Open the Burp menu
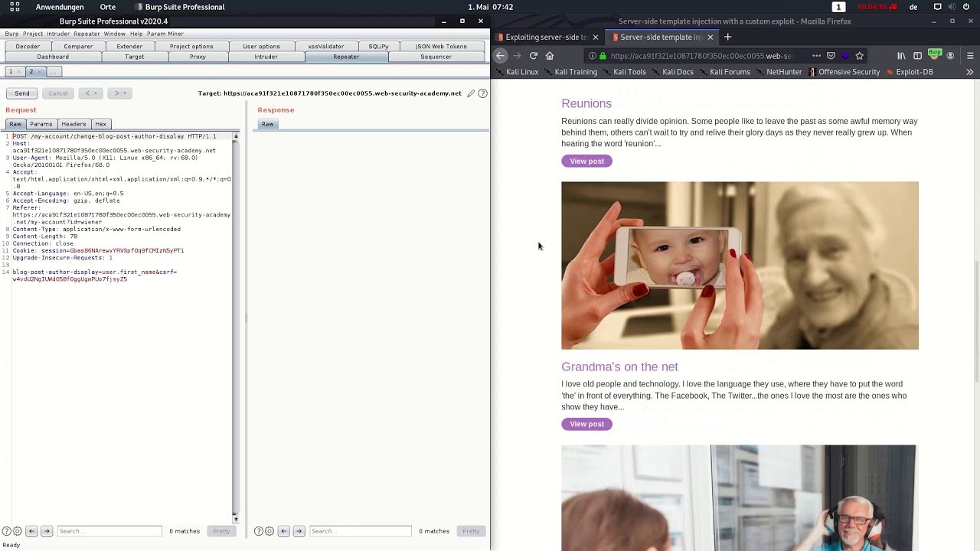This screenshot has width=980, height=551. point(11,34)
